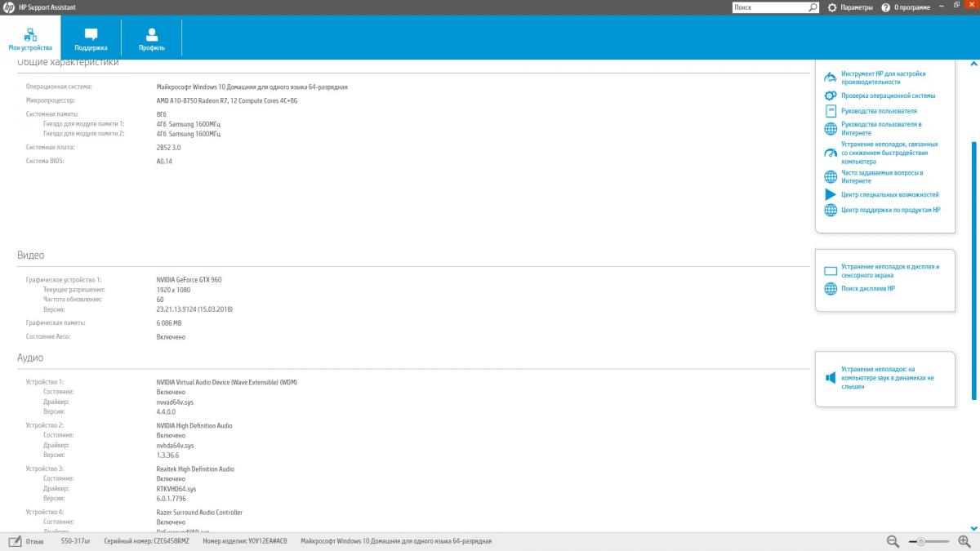Open Часто задаваемые вопросы в Интернете
The image size is (980, 551).
(x=882, y=176)
